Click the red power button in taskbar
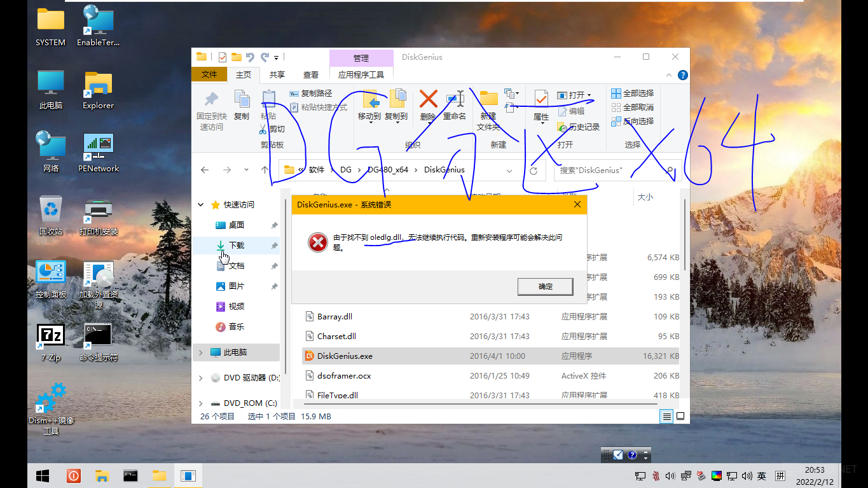The width and height of the screenshot is (868, 488). (74, 475)
